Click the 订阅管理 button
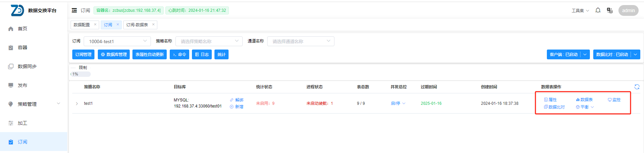 [x=83, y=55]
